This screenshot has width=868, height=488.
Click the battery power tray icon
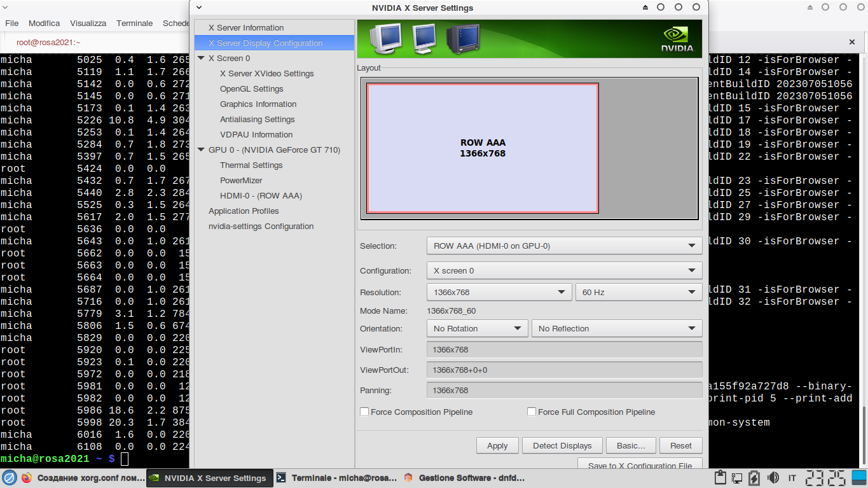(755, 478)
